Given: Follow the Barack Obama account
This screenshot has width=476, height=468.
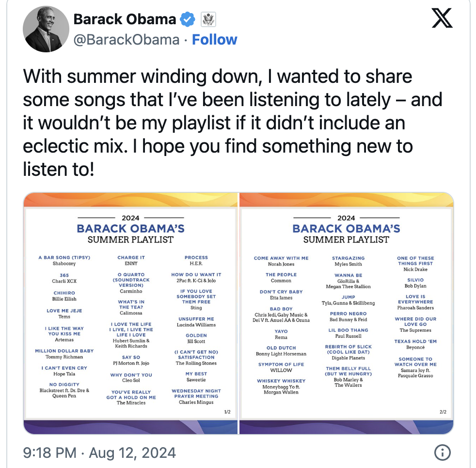Looking at the screenshot, I should [x=215, y=40].
